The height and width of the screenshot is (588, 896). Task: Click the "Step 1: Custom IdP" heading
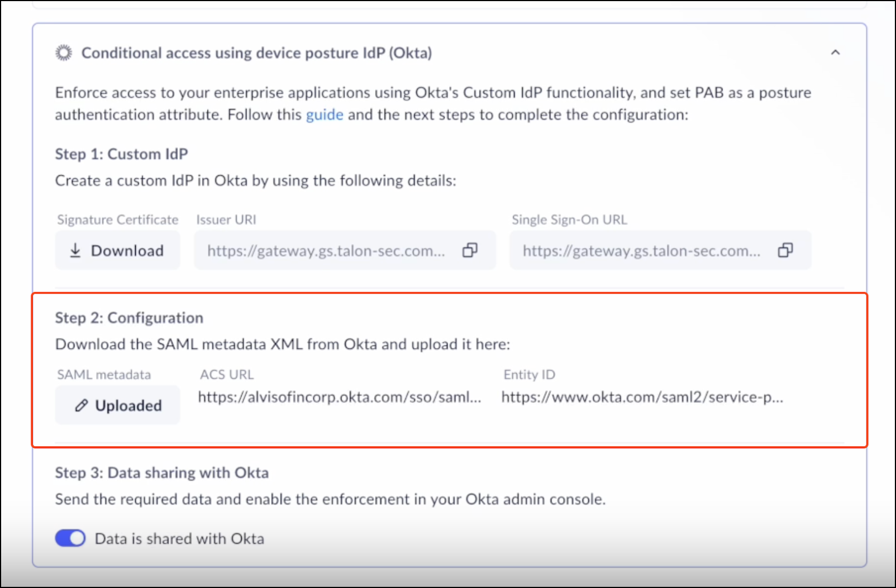point(121,154)
